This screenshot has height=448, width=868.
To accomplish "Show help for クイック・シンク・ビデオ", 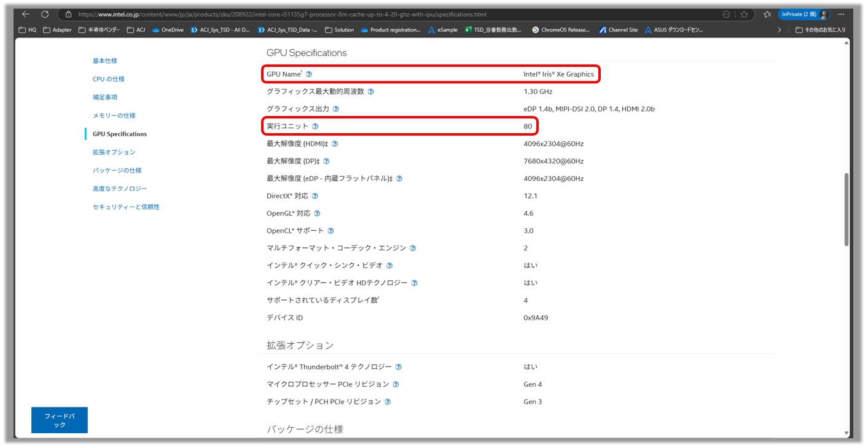I will [389, 266].
